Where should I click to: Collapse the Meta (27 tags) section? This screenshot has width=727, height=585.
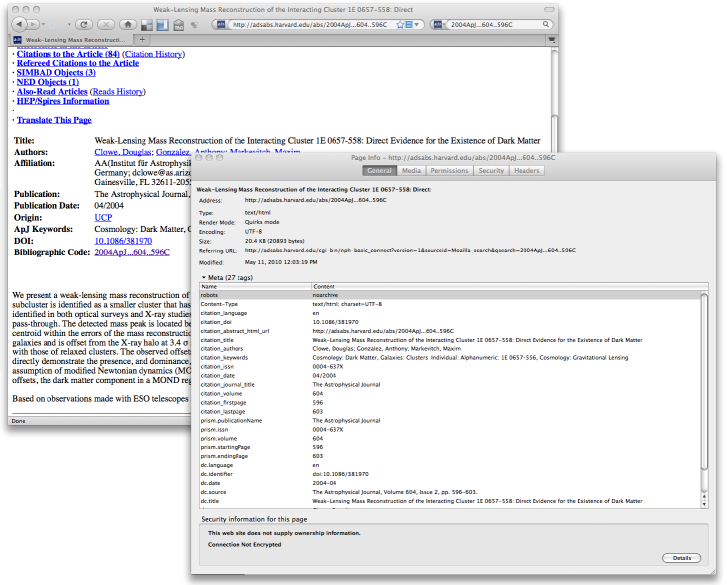point(204,276)
